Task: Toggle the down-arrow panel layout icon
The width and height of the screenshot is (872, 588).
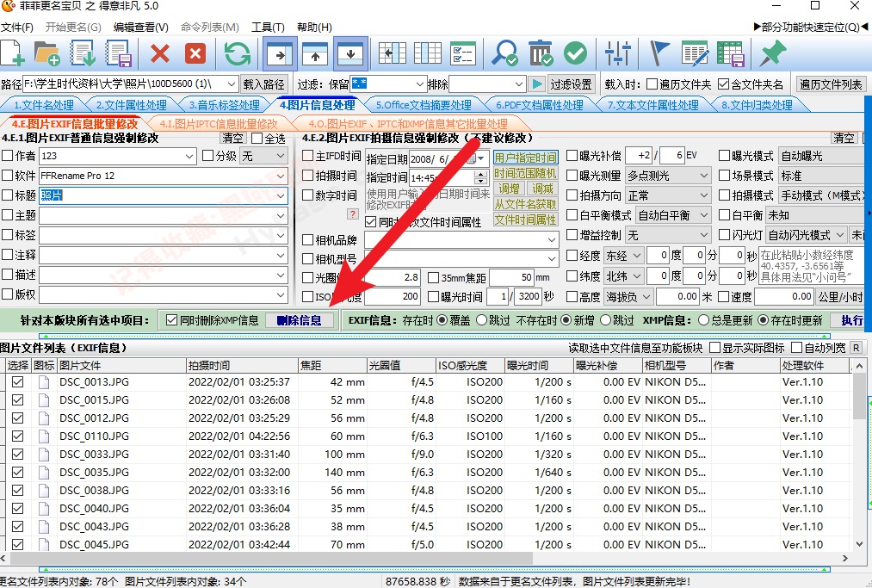Action: [351, 54]
